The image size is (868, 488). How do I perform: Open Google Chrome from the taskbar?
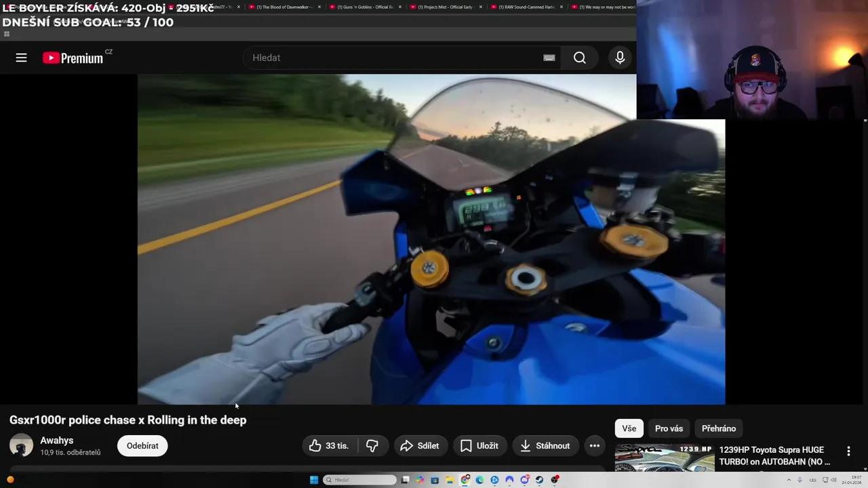pyautogui.click(x=465, y=480)
